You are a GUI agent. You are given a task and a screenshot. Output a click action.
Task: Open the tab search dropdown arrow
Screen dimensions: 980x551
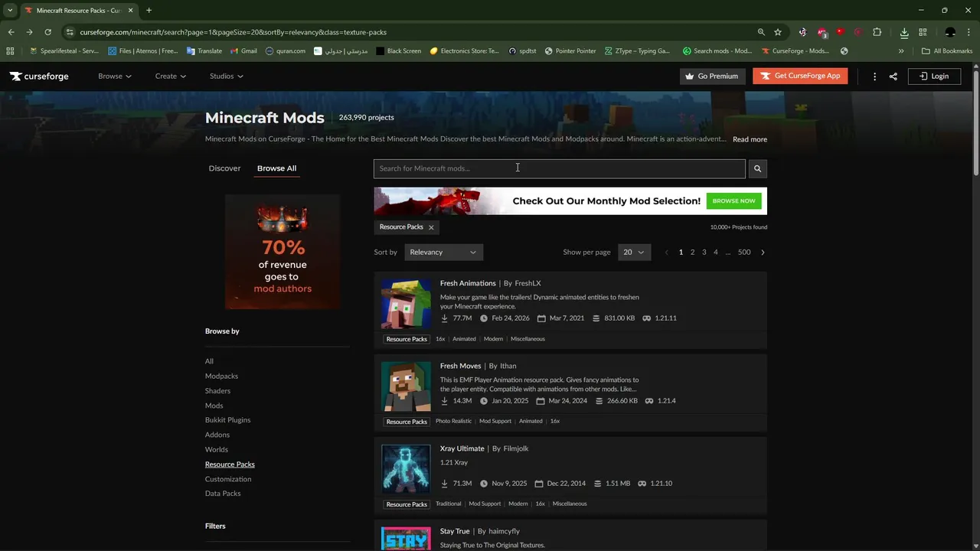10,10
